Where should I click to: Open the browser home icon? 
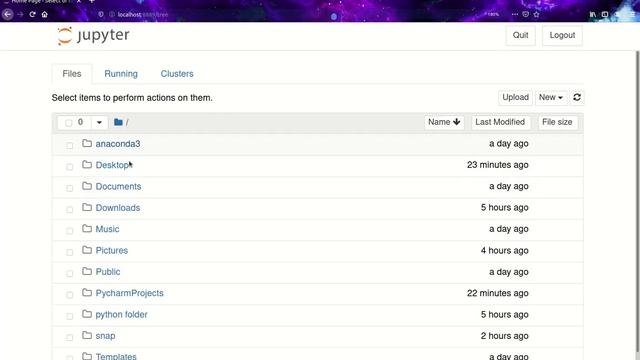(x=44, y=14)
